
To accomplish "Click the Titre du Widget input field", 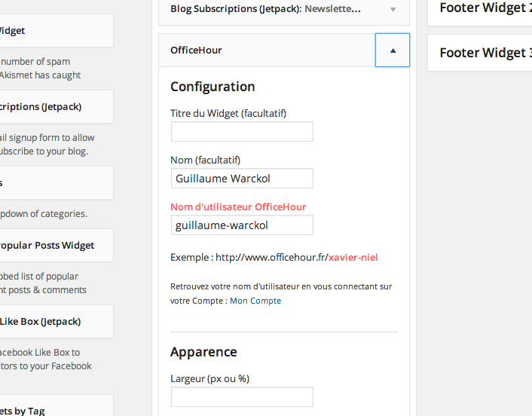I will click(242, 132).
